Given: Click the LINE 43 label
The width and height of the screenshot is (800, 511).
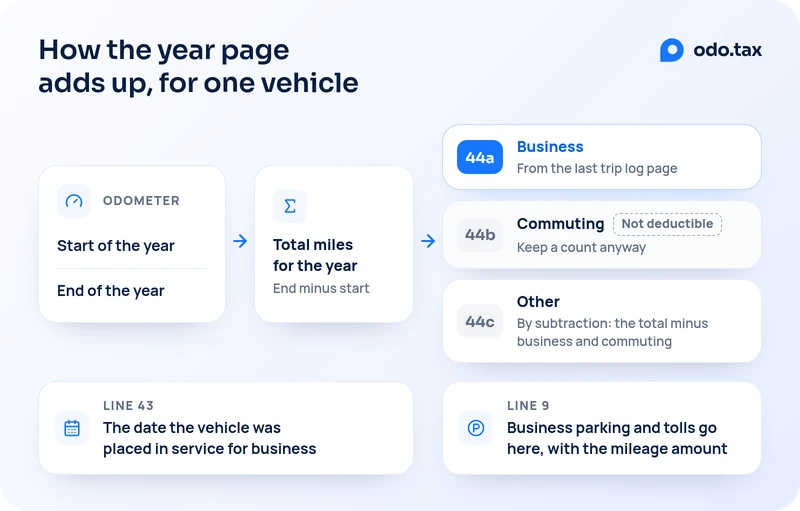Looking at the screenshot, I should pos(128,405).
